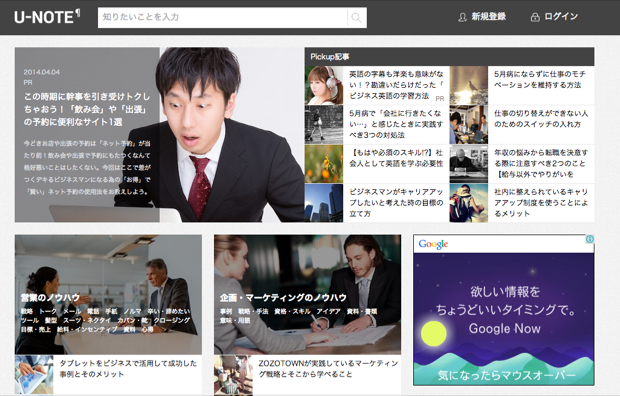Open article ZOZOTOWNが実践しているマーケティング
This screenshot has width=620, height=396.
click(328, 368)
